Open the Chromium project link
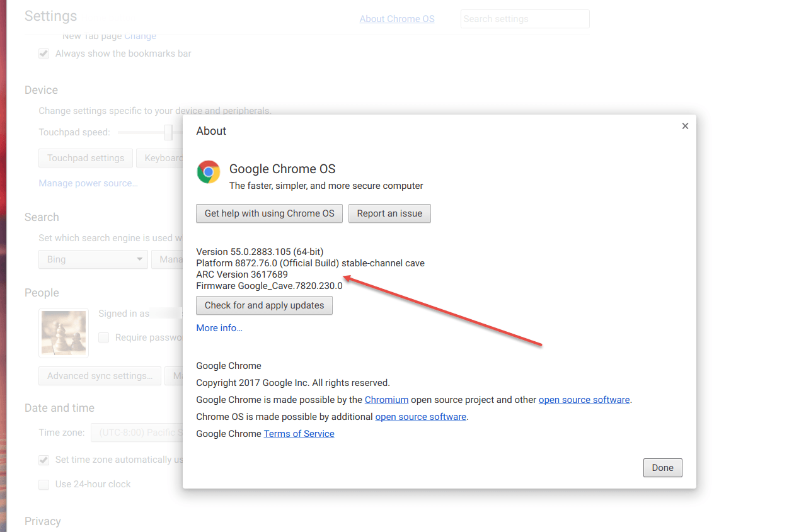Viewport: 794px width, 532px height. tap(386, 400)
